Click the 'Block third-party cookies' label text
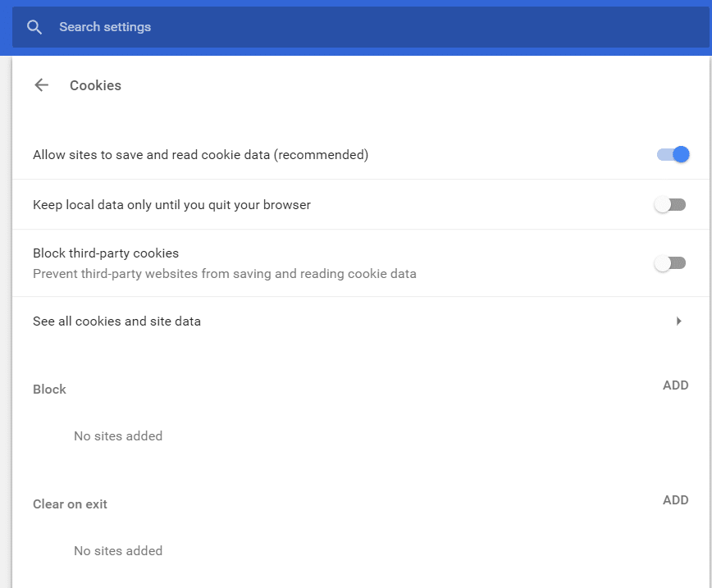The height and width of the screenshot is (588, 712). (x=106, y=253)
